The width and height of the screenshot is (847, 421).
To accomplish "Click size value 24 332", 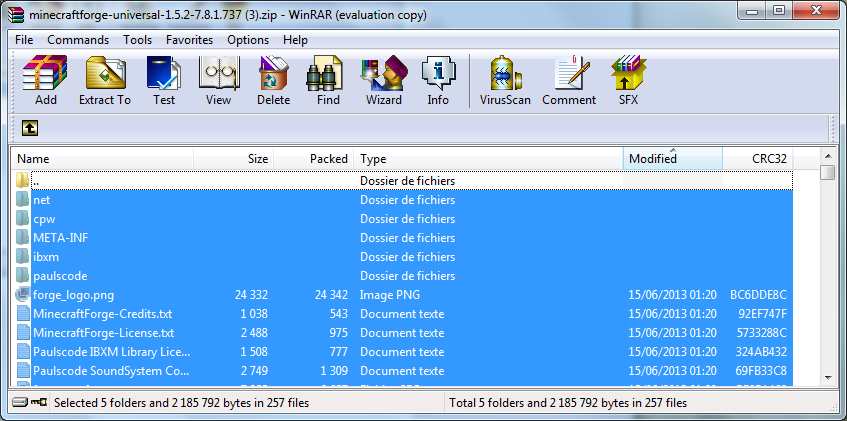I will tap(251, 295).
